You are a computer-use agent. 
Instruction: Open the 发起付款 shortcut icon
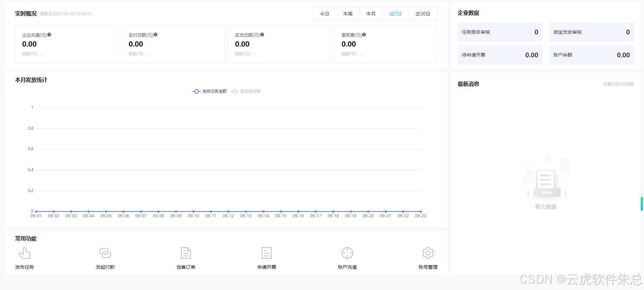point(105,253)
